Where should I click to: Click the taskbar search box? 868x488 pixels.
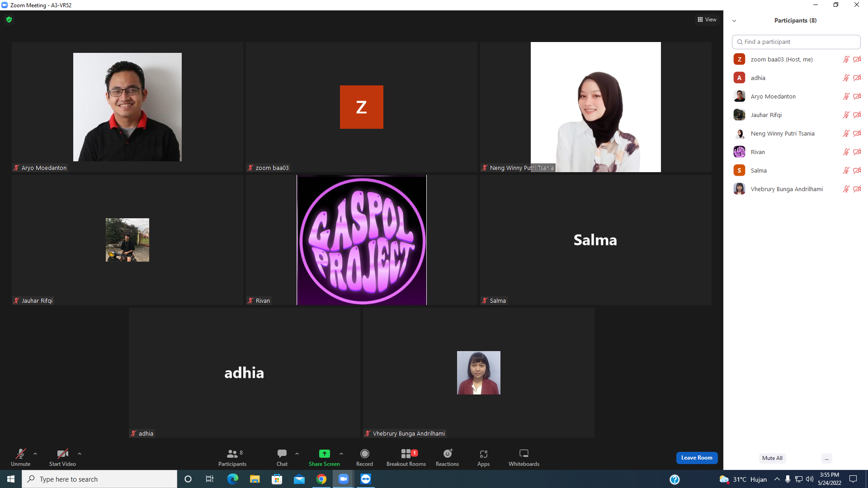99,479
